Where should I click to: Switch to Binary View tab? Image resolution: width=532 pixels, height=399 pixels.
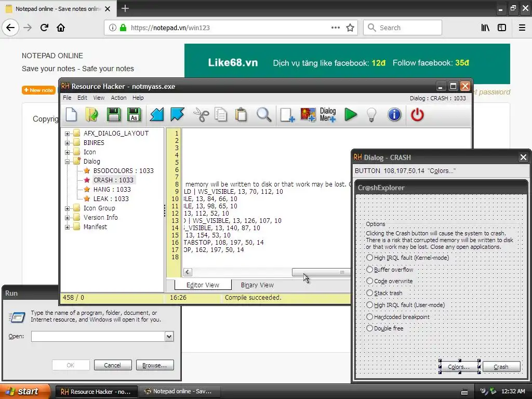(257, 285)
